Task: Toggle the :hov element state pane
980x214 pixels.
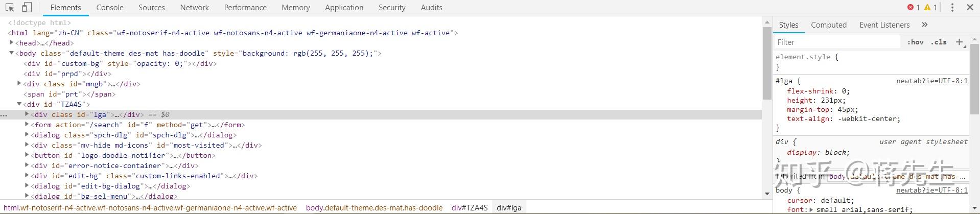Action: point(915,42)
